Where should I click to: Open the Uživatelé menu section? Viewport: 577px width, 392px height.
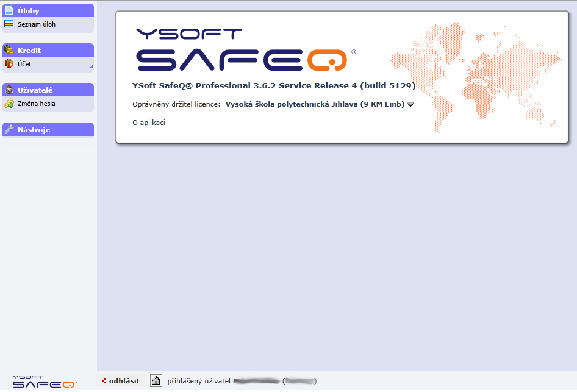tap(48, 90)
